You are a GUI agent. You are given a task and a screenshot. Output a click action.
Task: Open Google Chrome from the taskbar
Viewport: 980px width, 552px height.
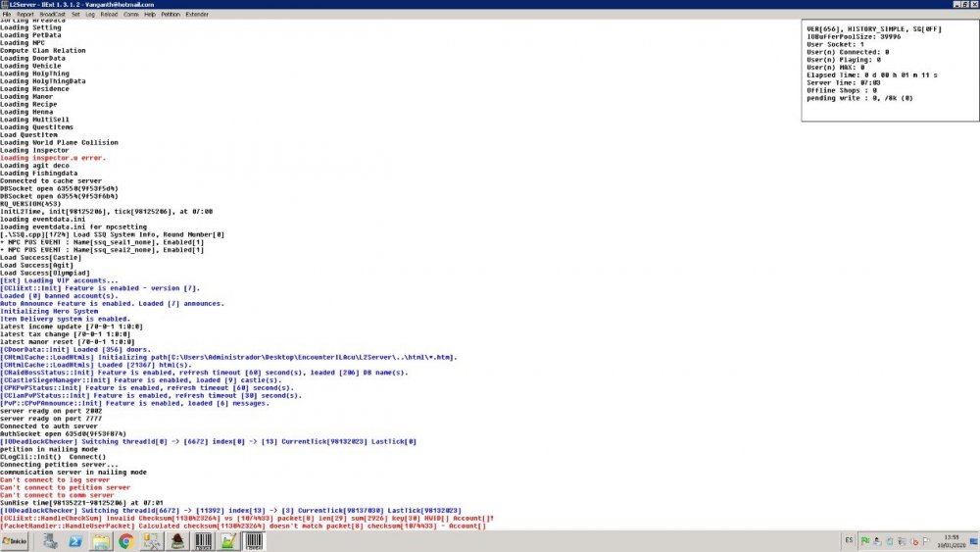tap(126, 541)
